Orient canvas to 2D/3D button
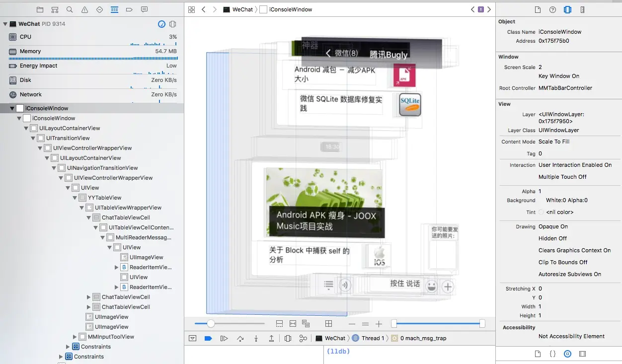 (328, 324)
